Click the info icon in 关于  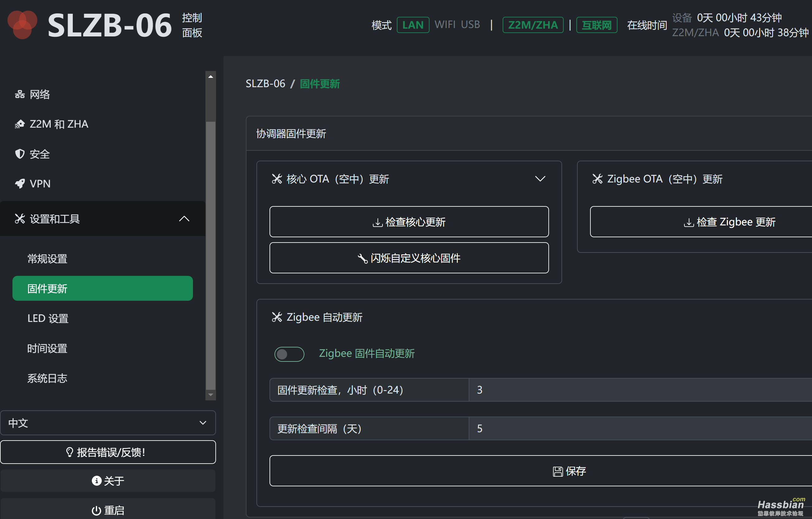tap(96, 481)
